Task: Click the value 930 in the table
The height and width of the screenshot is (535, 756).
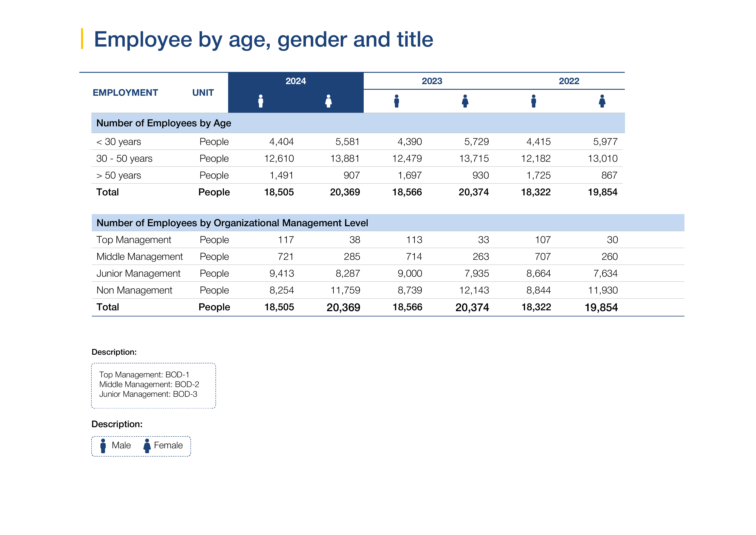Action: pos(481,175)
